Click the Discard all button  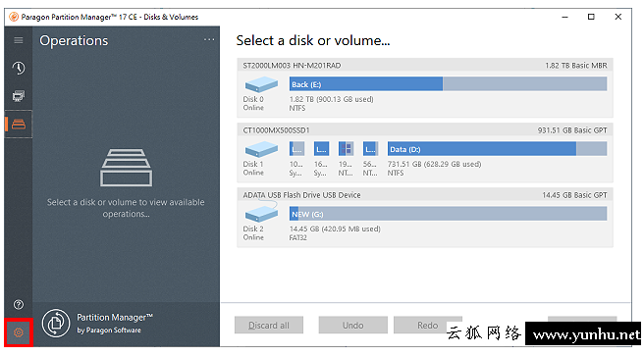[269, 325]
